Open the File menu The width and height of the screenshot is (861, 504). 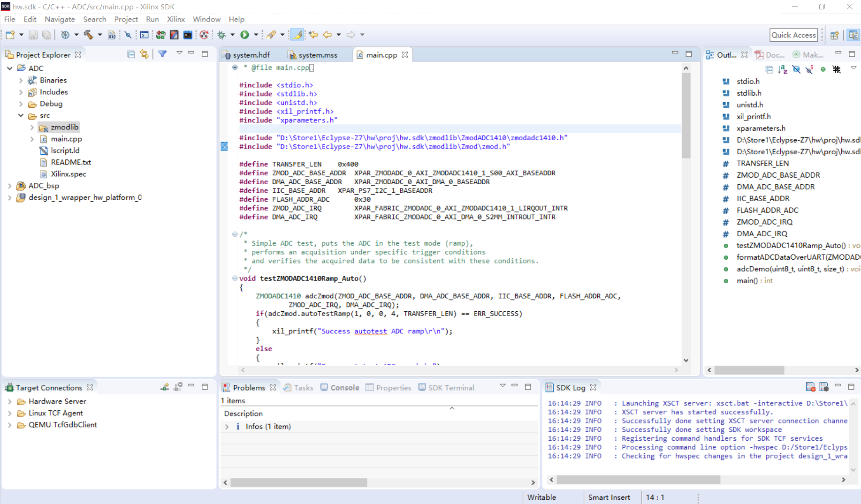point(9,19)
